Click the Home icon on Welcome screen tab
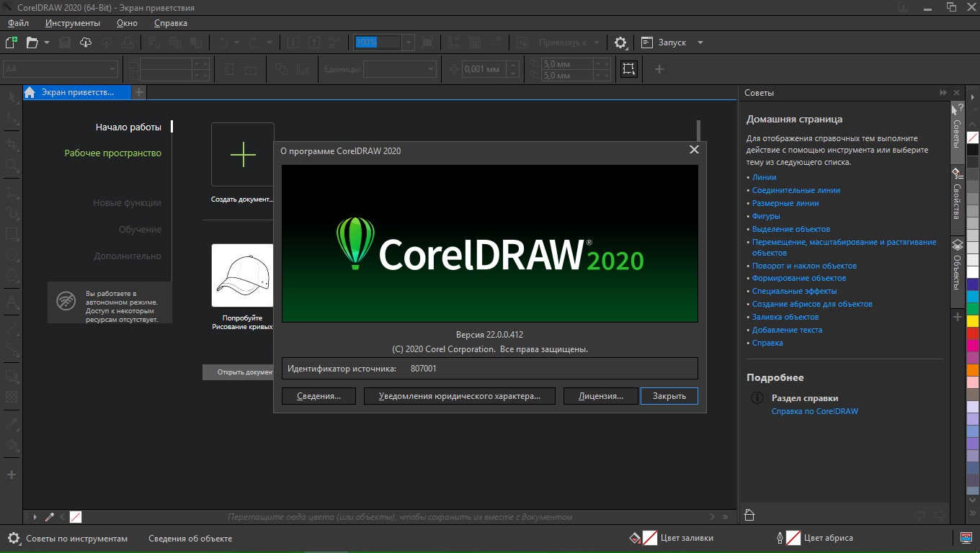Screen dimensions: 980x553 pos(30,92)
